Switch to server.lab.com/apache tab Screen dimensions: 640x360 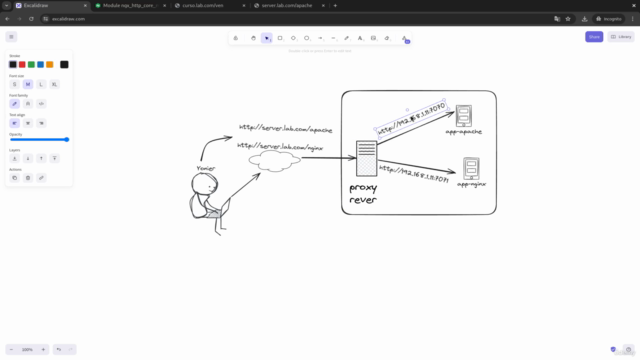point(289,6)
